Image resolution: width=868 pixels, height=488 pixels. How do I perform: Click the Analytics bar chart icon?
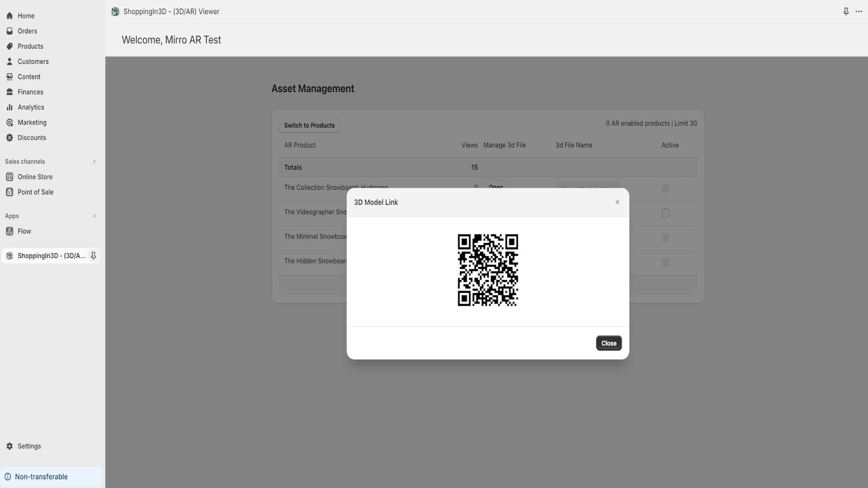pyautogui.click(x=9, y=107)
